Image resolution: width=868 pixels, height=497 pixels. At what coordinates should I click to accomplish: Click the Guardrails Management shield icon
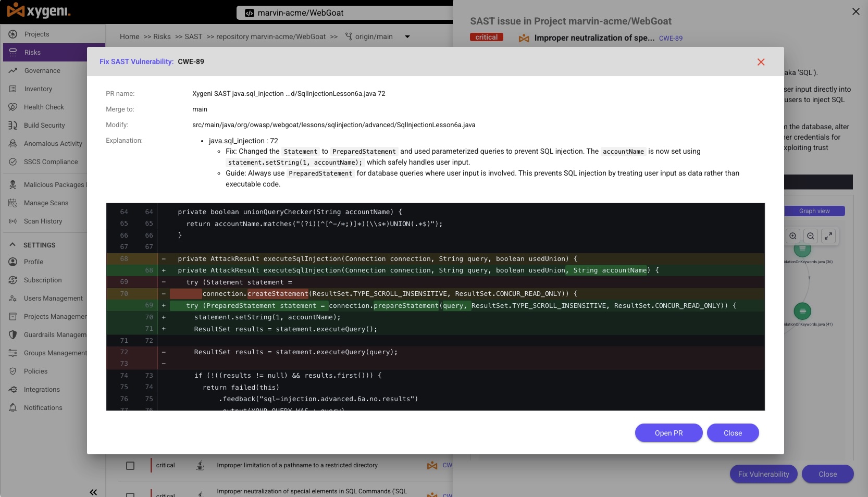13,335
